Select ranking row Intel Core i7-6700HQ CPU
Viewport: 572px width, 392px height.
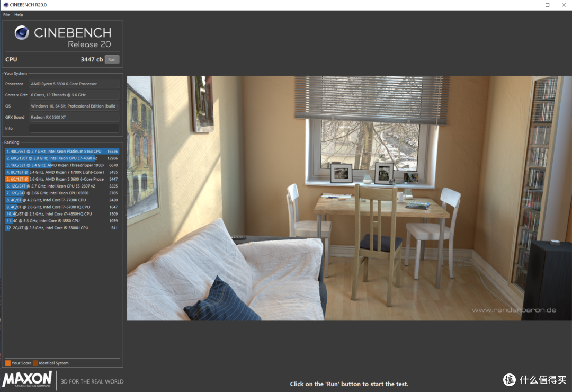[62, 207]
